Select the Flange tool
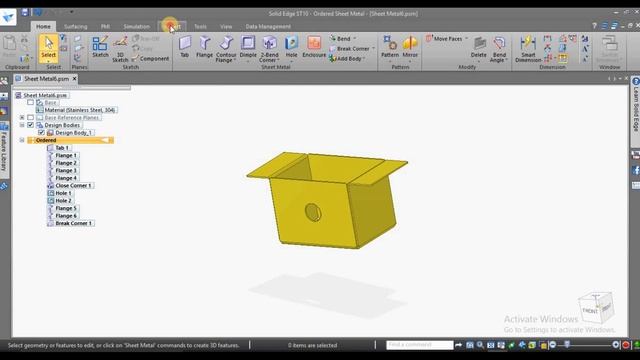This screenshot has height=360, width=640. [204, 47]
